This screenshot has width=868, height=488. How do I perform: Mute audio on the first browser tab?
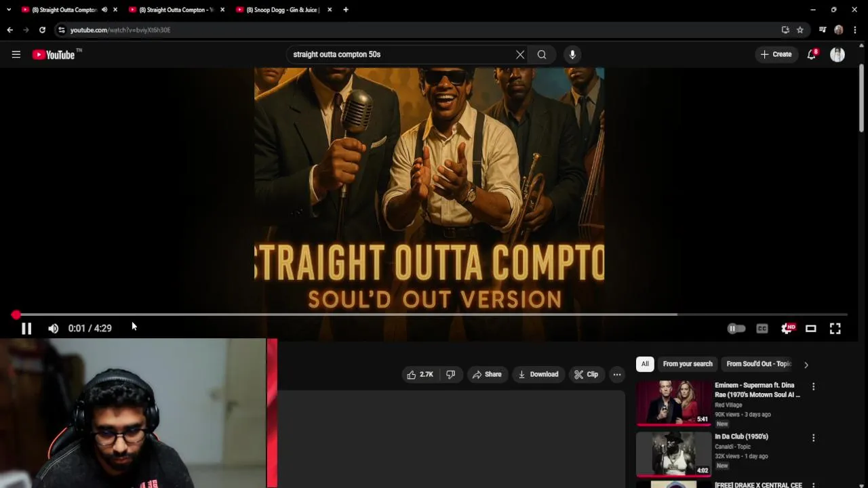[104, 10]
